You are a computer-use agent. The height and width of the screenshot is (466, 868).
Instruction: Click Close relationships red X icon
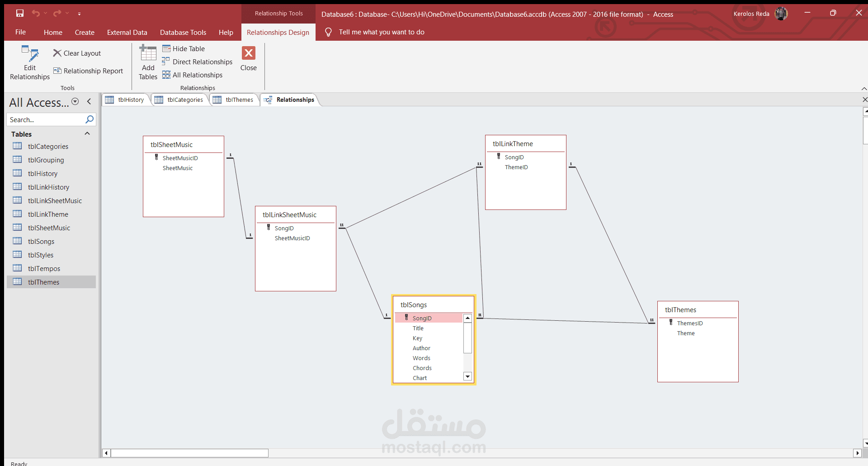click(249, 53)
